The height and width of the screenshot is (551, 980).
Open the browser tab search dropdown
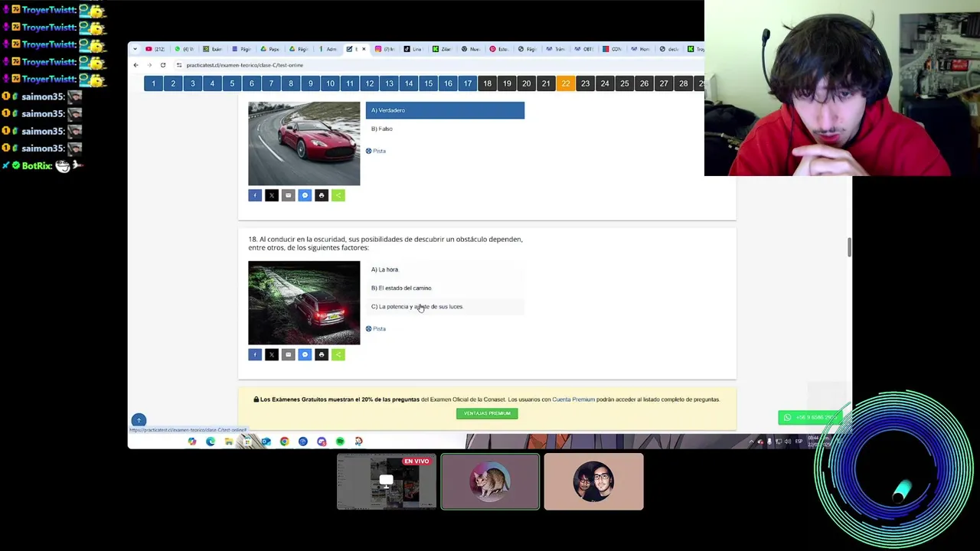(136, 49)
